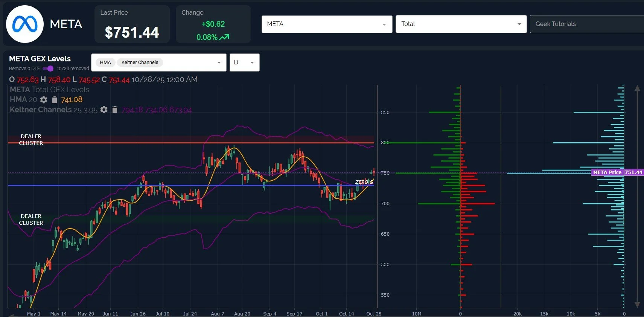The height and width of the screenshot is (317, 644).
Task: Click the META infinity logo
Action: pos(25,24)
